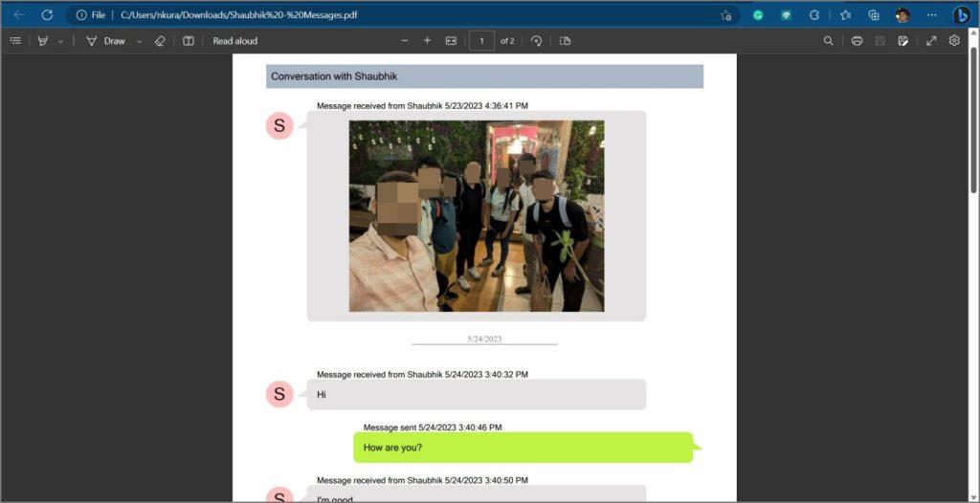
Task: Open the teal pen extension icon
Action: tap(787, 15)
